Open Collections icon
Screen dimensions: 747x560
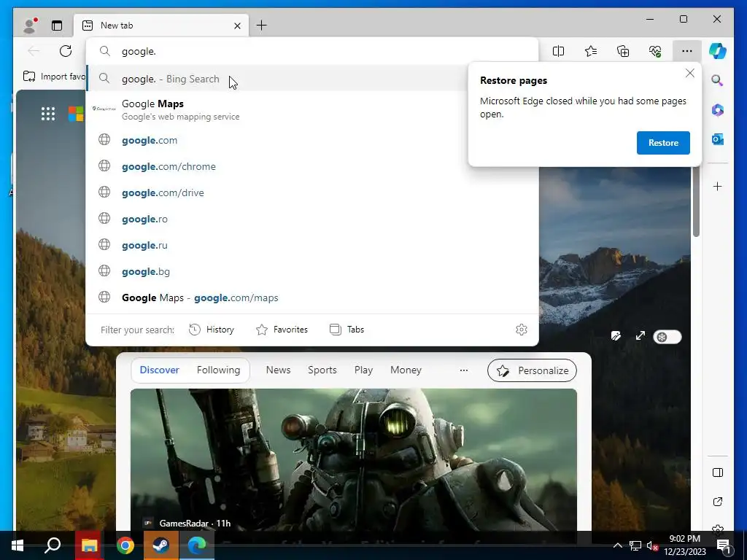tap(623, 51)
